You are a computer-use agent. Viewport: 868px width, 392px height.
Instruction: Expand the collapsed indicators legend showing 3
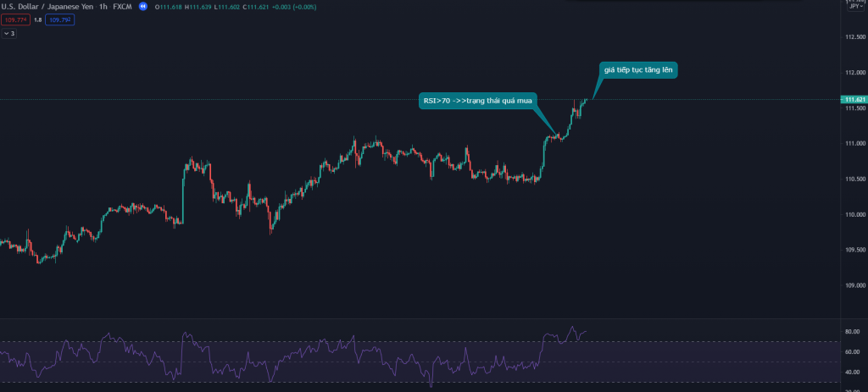(x=9, y=34)
